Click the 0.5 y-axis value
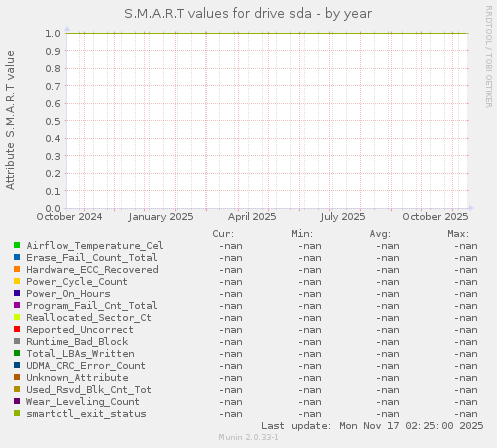Viewport: 497px width, 448px height. pos(53,121)
